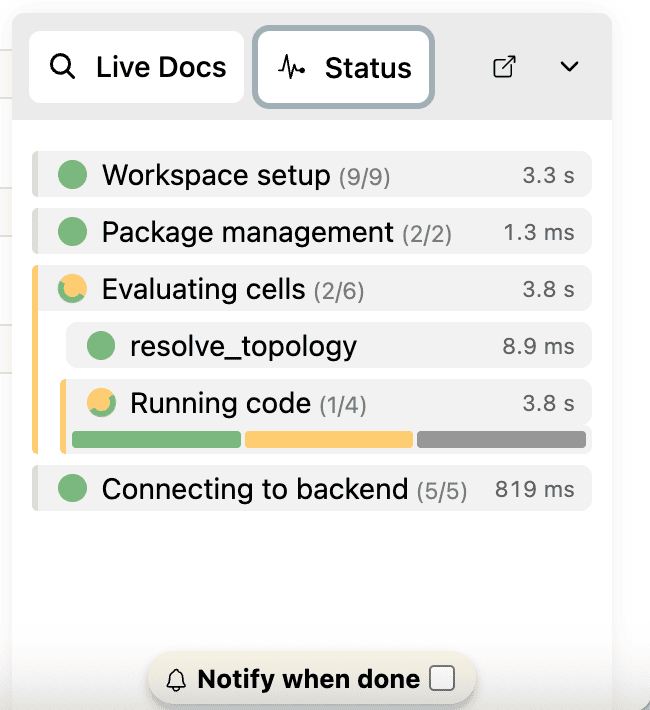Viewport: 650px width, 710px height.
Task: Collapse the Evaluating cells section
Action: tap(203, 289)
